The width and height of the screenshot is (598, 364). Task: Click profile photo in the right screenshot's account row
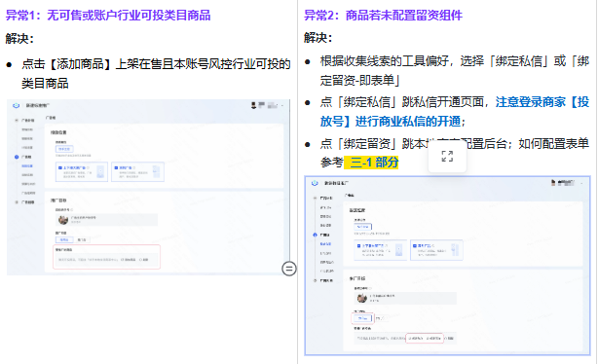tap(362, 298)
